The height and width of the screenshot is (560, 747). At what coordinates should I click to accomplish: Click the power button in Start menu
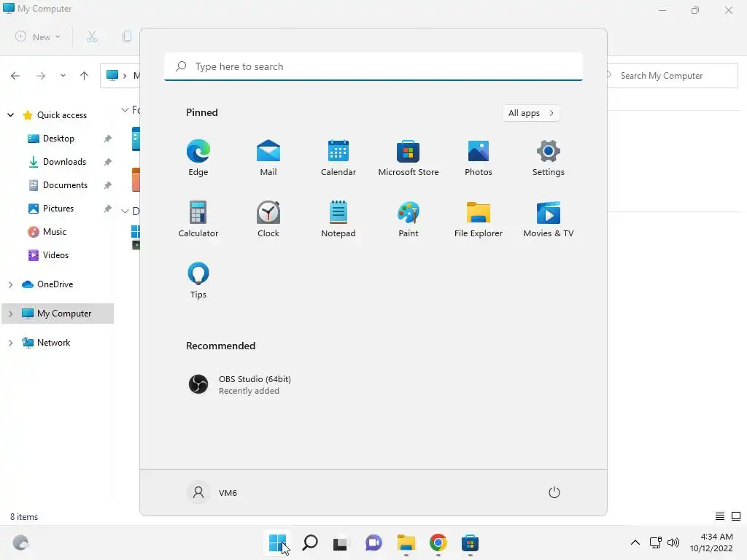554,492
